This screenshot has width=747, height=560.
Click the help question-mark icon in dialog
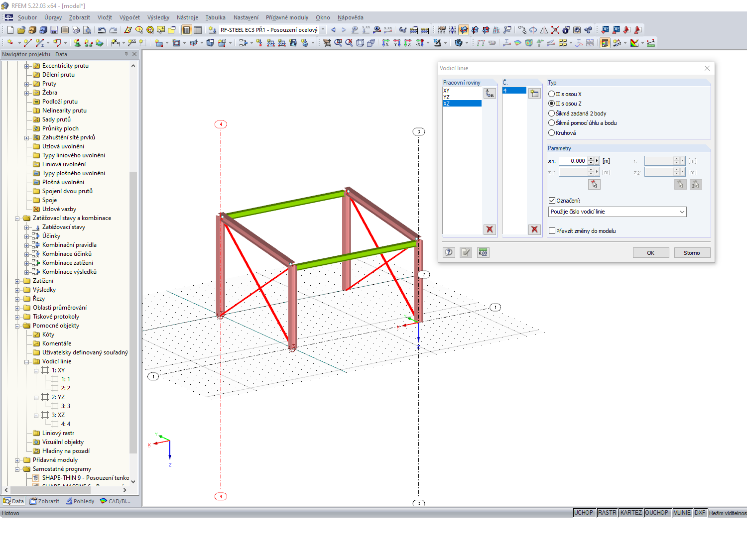pyautogui.click(x=449, y=252)
